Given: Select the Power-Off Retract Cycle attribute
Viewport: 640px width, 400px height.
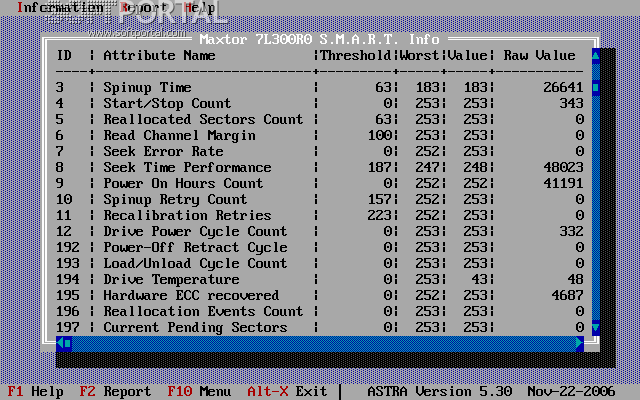Looking at the screenshot, I should point(195,247).
